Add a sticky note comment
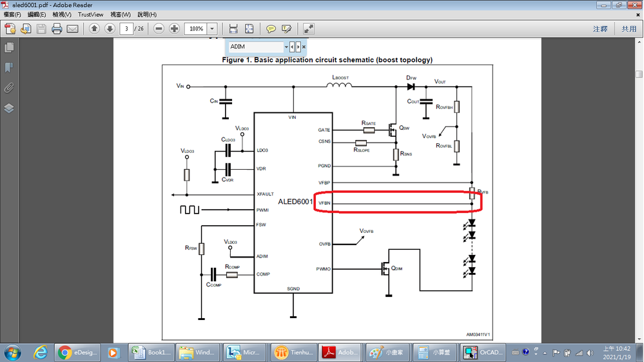644x362 pixels. 271,29
